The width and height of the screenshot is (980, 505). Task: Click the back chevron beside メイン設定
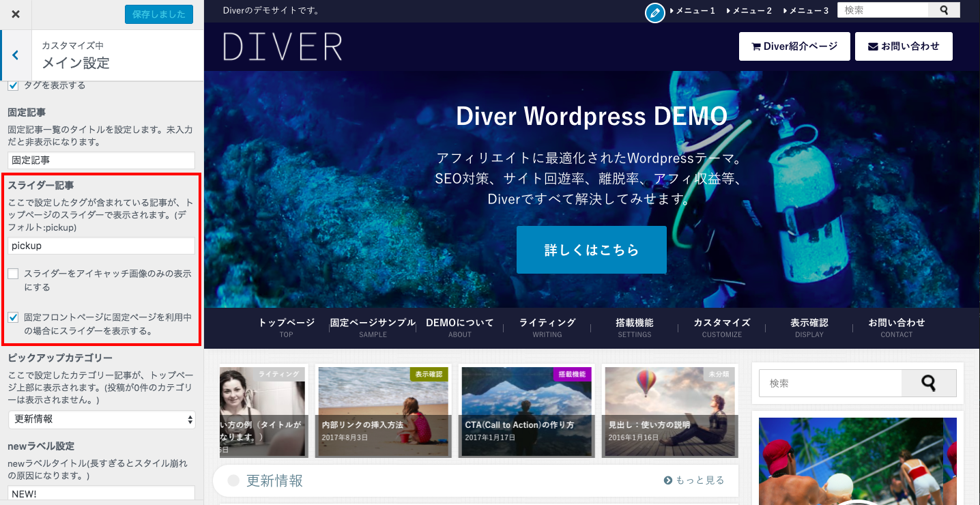click(16, 55)
